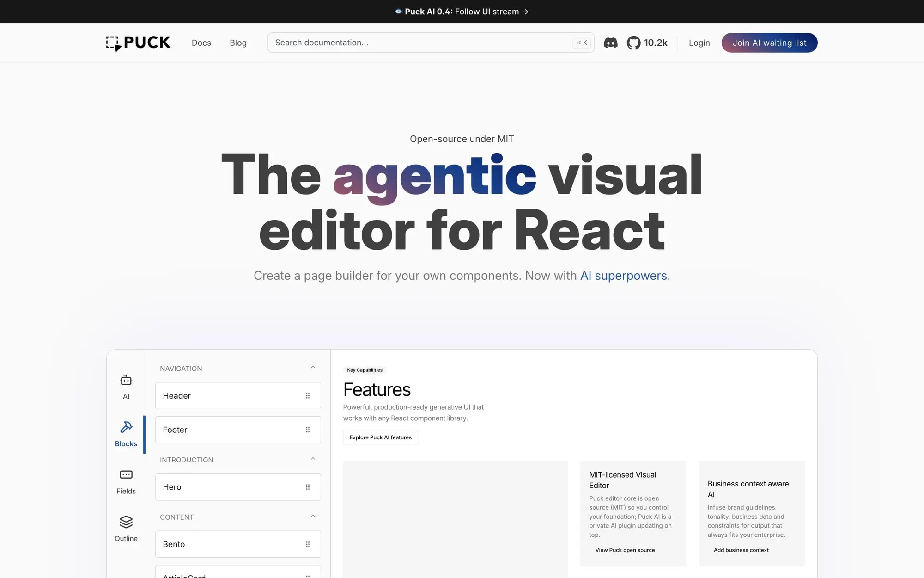Open the Discord community icon
Image resolution: width=924 pixels, height=578 pixels.
coord(610,43)
